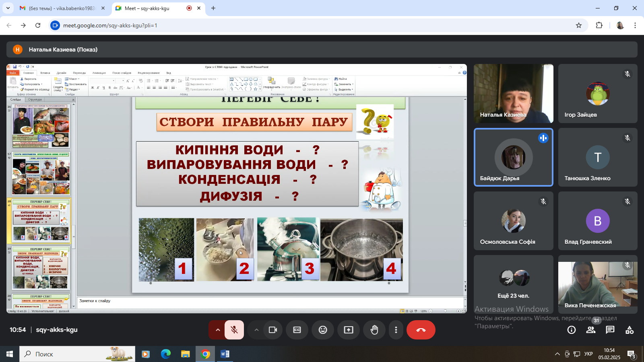The width and height of the screenshot is (644, 362).
Task: Expand audio settings arrow beside microphone
Action: pyautogui.click(x=218, y=330)
